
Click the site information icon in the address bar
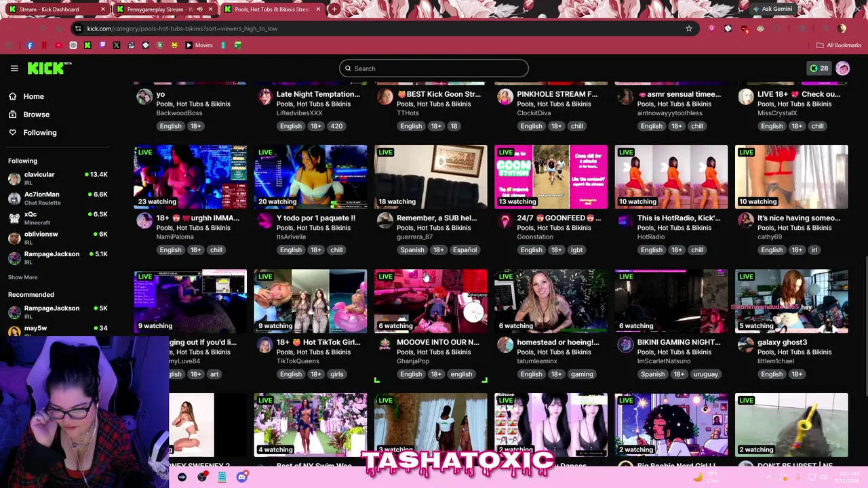click(79, 28)
